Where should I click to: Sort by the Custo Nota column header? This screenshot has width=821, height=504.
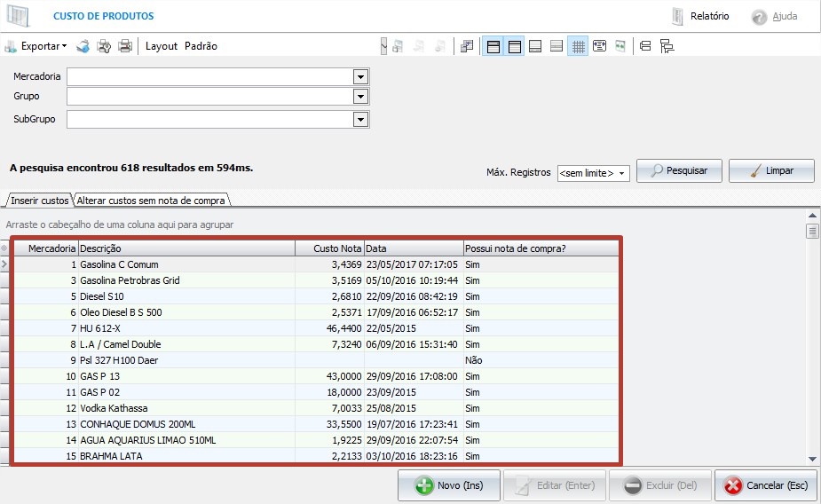pyautogui.click(x=330, y=248)
